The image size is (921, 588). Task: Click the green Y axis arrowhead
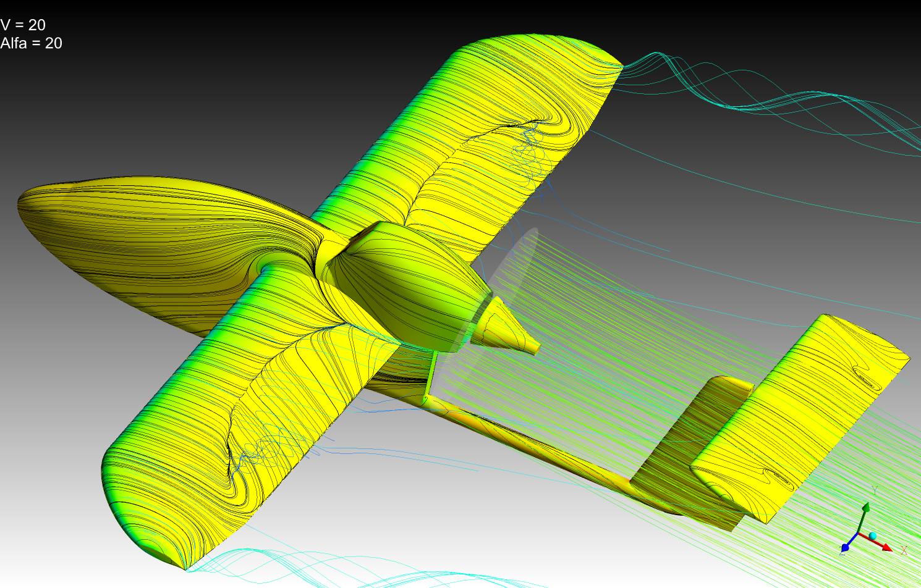click(866, 508)
